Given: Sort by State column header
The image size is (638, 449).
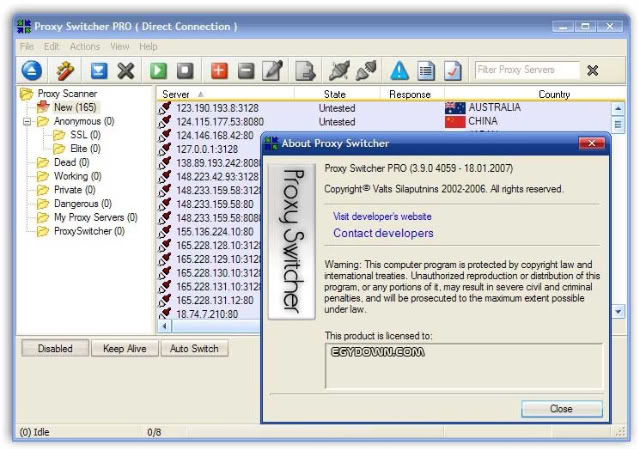Looking at the screenshot, I should (x=336, y=94).
